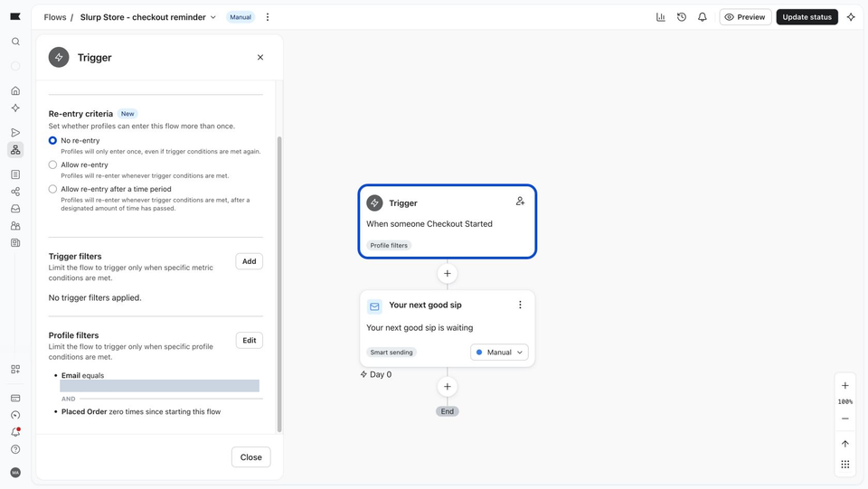The height and width of the screenshot is (489, 868).
Task: Click the End node label
Action: (x=448, y=411)
